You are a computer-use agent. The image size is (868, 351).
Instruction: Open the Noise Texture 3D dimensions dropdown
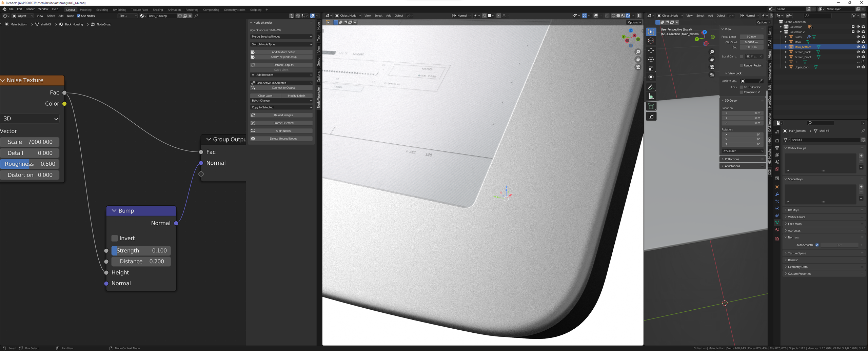coord(31,119)
